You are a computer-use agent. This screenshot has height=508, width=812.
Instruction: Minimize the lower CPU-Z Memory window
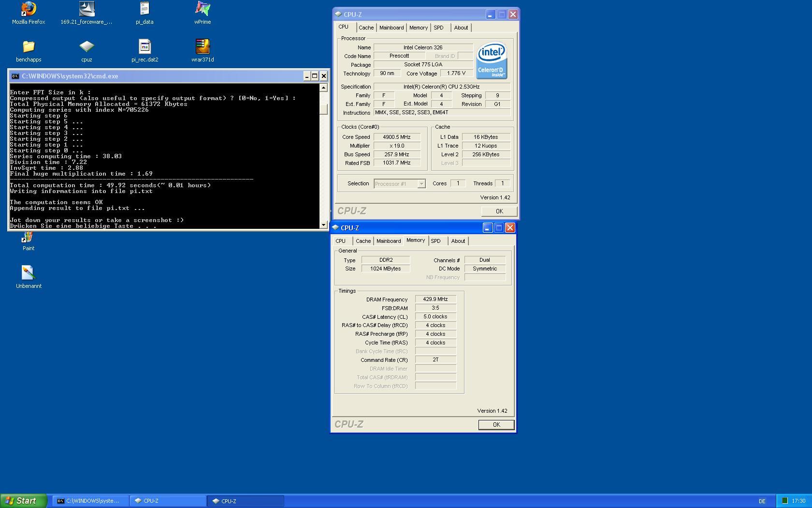coord(487,228)
